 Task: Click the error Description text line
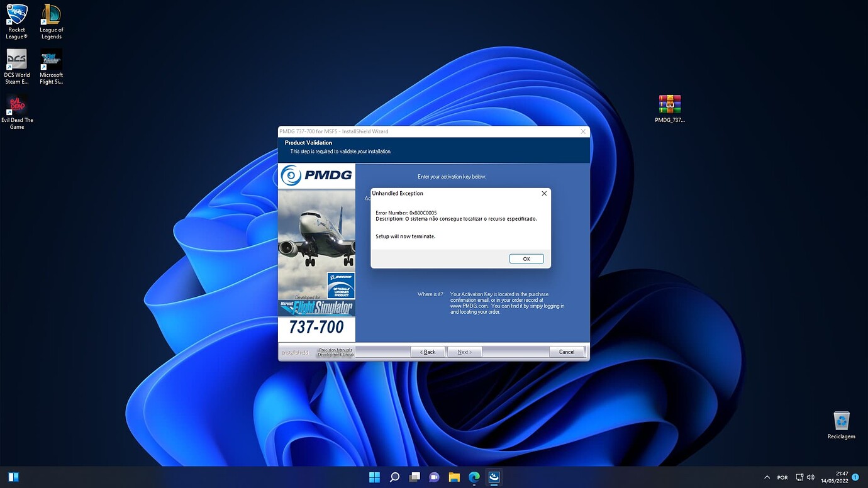click(456, 219)
